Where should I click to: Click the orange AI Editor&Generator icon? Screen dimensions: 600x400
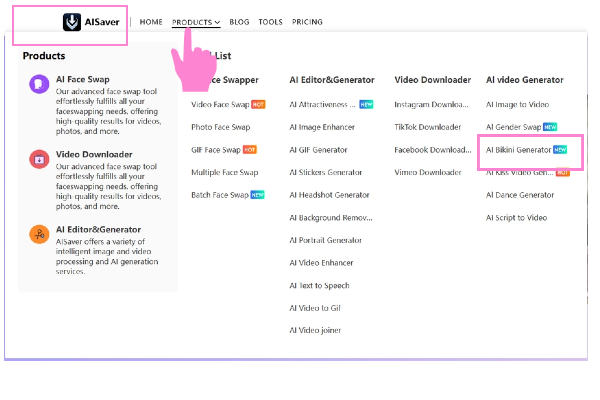pyautogui.click(x=39, y=234)
